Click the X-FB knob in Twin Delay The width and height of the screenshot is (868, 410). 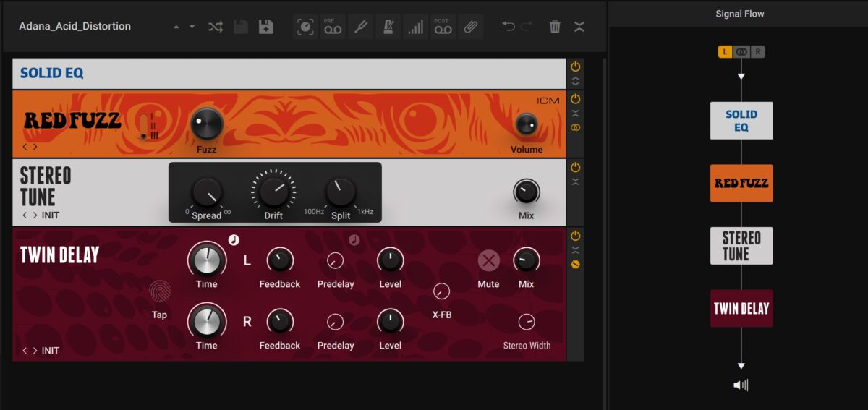pyautogui.click(x=441, y=291)
